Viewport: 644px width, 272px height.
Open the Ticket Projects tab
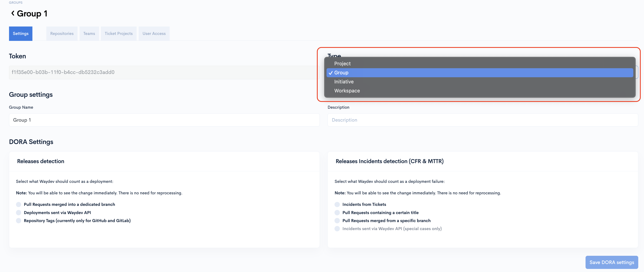pyautogui.click(x=119, y=33)
